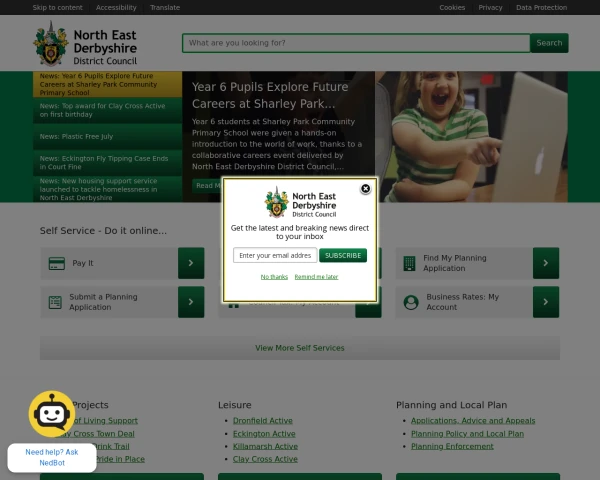The height and width of the screenshot is (480, 600).
Task: Open Find My Planning Application arrow chevron
Action: pyautogui.click(x=546, y=263)
